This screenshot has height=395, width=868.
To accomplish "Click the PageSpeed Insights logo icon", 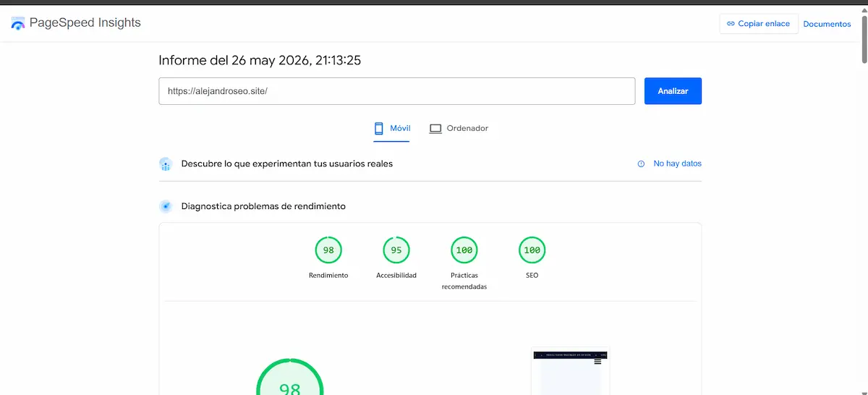I will tap(18, 23).
